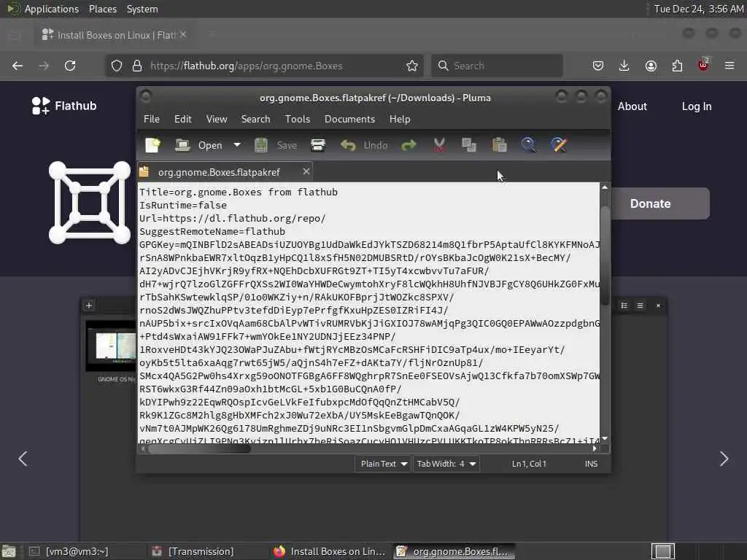Click the IsRuntime=false line
Screen dimensions: 747x560
click(x=183, y=205)
